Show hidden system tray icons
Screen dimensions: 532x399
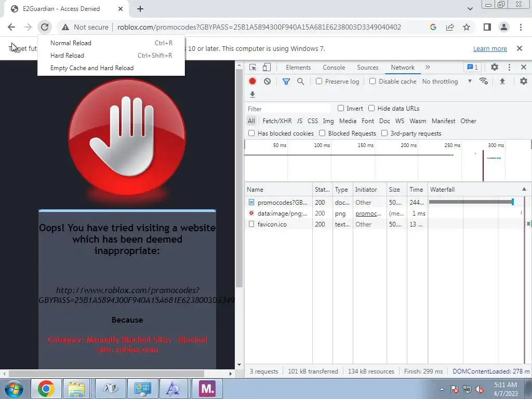click(442, 389)
